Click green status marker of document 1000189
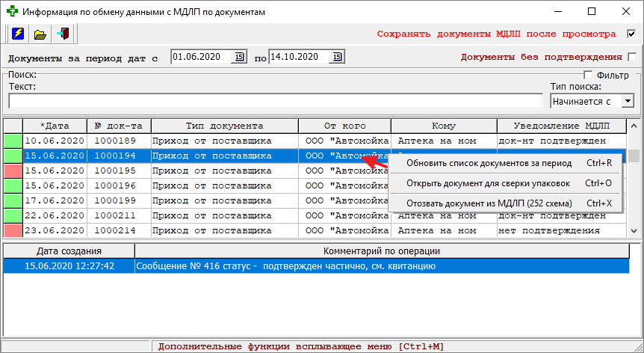 point(13,141)
